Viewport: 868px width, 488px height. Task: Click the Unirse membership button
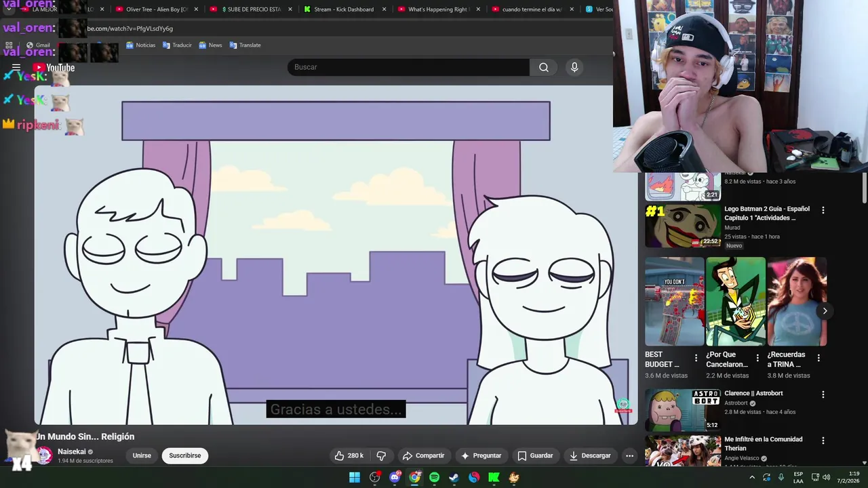(x=142, y=455)
